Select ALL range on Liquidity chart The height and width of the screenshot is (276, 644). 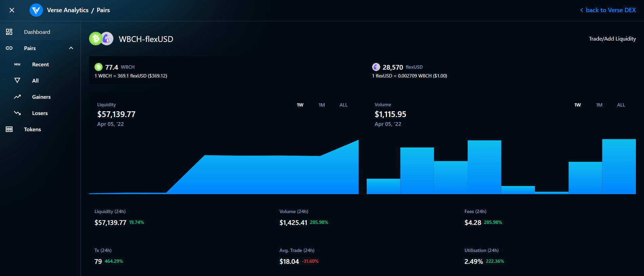343,105
